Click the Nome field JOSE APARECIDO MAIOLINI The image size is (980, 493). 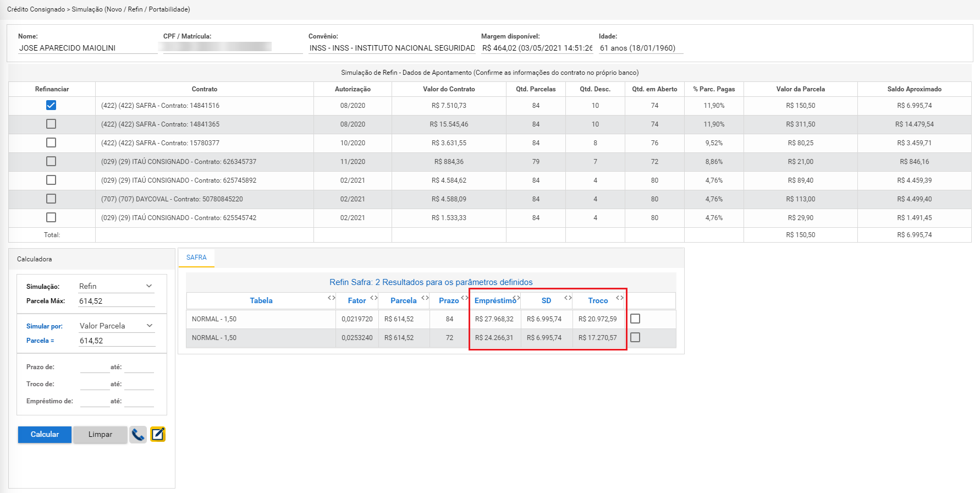point(88,48)
